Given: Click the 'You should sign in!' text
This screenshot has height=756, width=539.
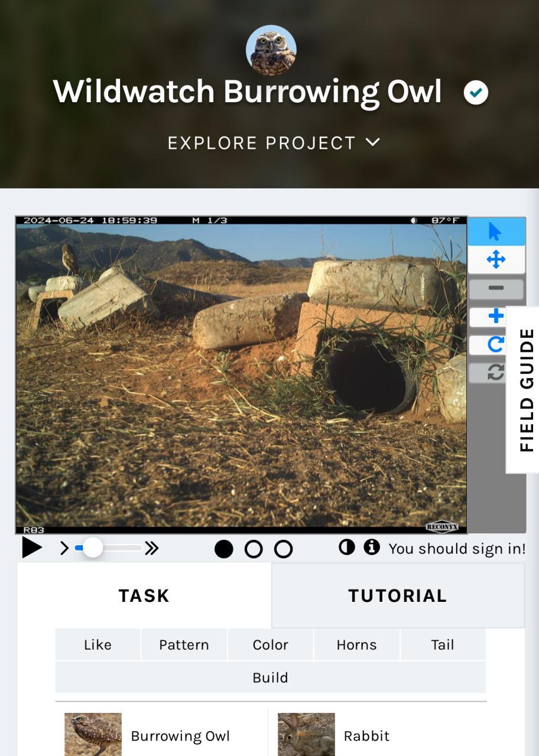Looking at the screenshot, I should [x=457, y=549].
